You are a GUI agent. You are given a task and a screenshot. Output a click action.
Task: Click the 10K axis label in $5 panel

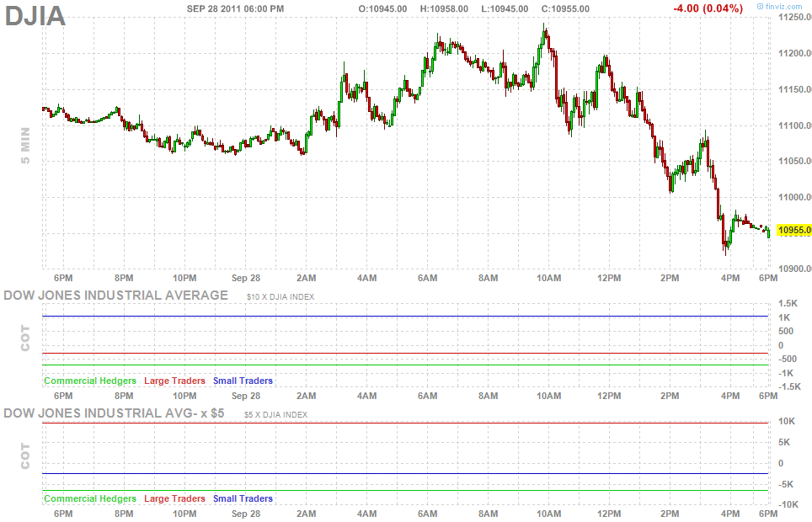point(787,421)
